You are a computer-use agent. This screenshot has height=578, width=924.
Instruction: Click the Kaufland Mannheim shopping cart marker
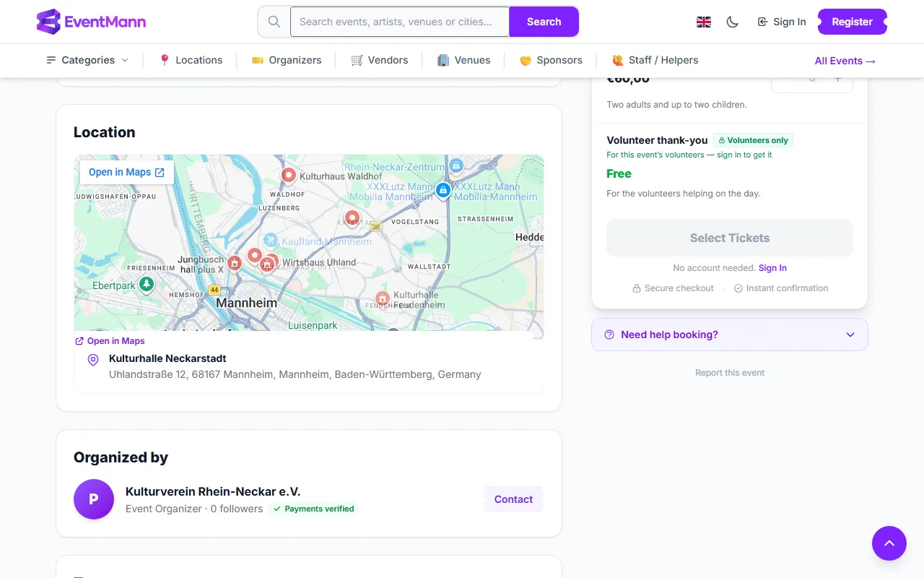[270, 240]
